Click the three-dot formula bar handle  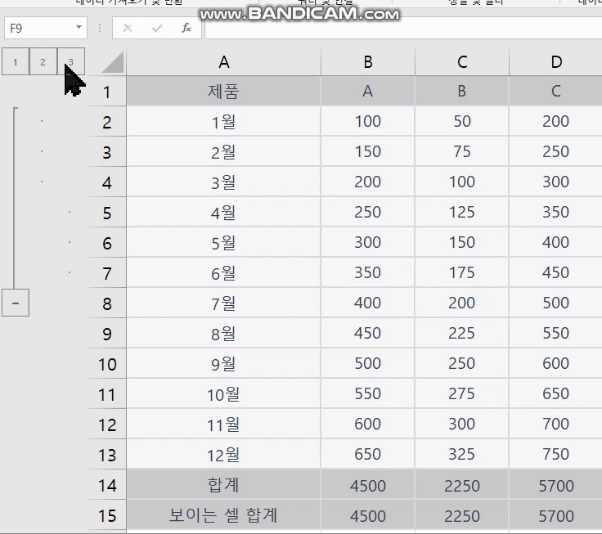click(x=100, y=28)
